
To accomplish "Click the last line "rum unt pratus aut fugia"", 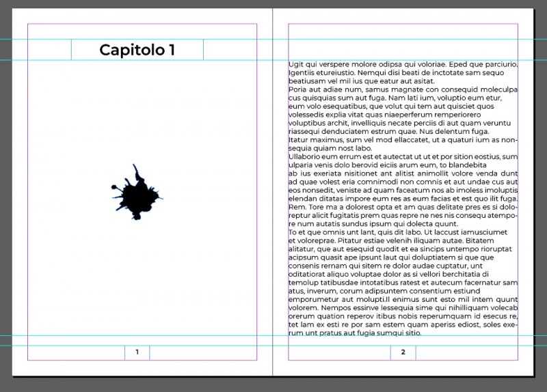I will point(355,333).
